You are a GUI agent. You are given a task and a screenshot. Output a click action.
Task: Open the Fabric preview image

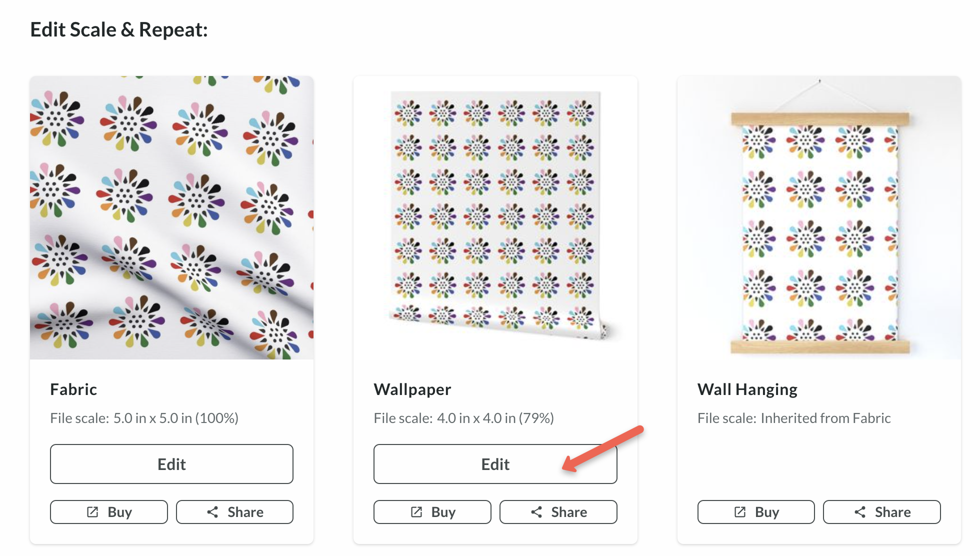[171, 217]
